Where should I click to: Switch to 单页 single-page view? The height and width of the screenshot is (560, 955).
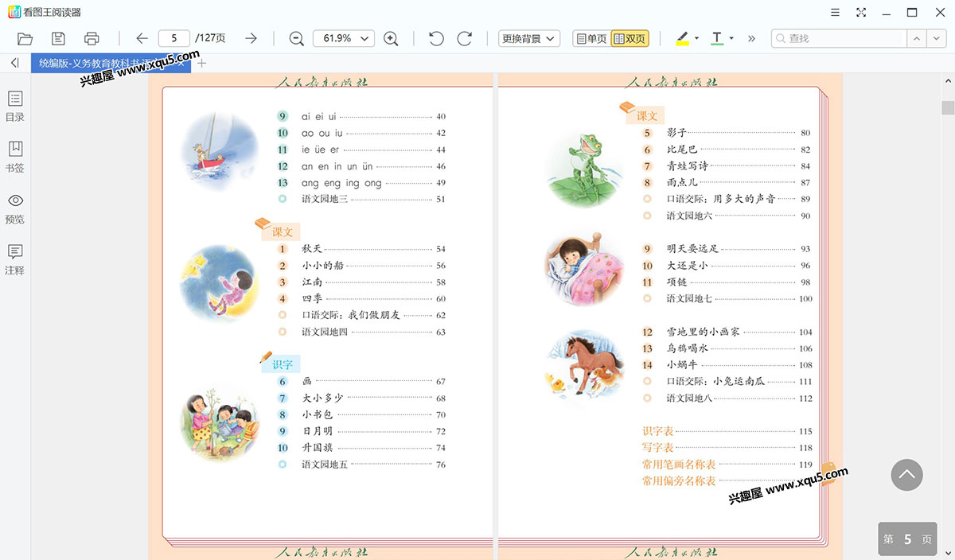pos(591,38)
